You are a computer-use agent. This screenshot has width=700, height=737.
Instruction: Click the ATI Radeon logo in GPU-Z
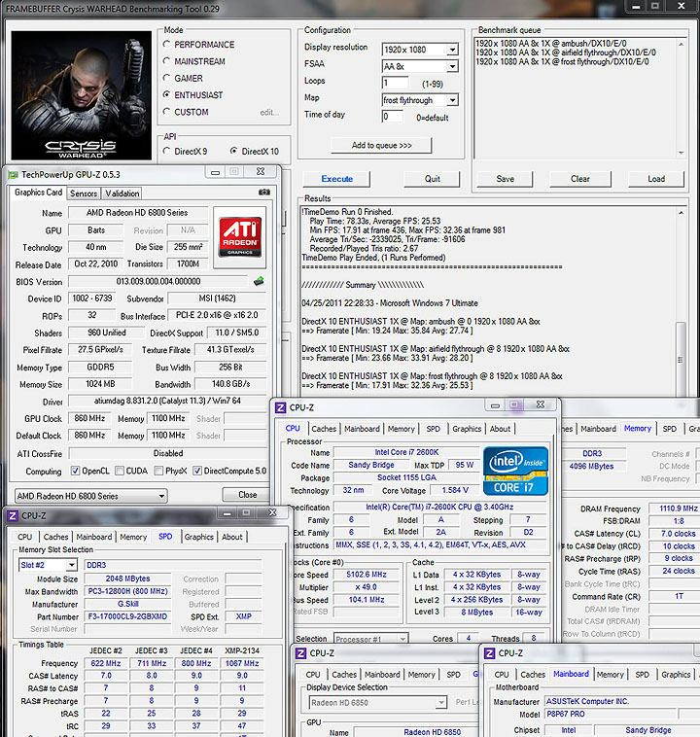pyautogui.click(x=240, y=236)
